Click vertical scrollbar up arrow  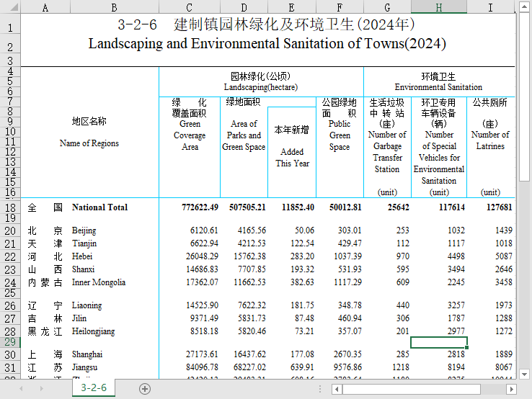(524, 6)
